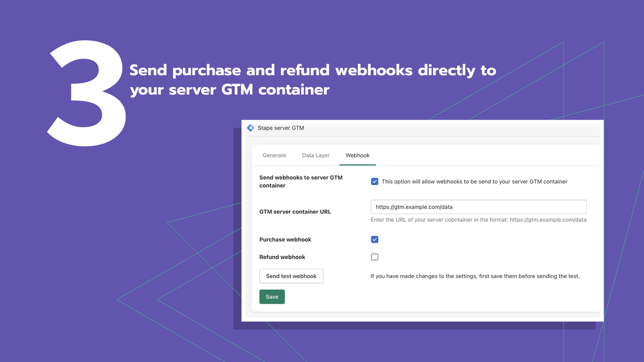The width and height of the screenshot is (644, 362).
Task: Click the 'Send purchase and refund webhooks' headline
Action: (x=313, y=80)
